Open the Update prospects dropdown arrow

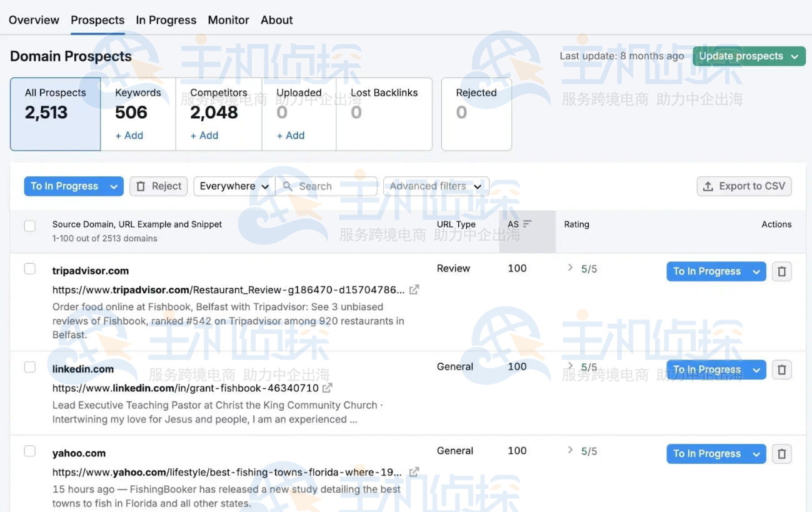coord(794,56)
